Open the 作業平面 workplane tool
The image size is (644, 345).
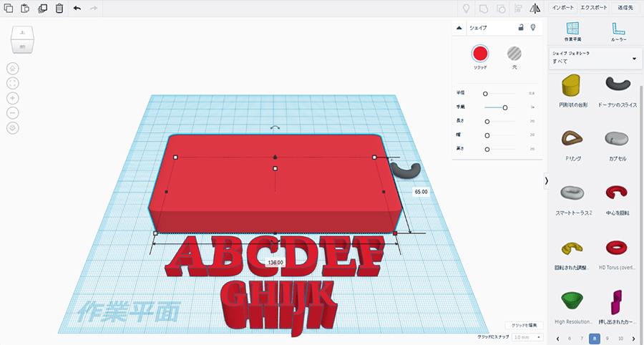(x=572, y=31)
